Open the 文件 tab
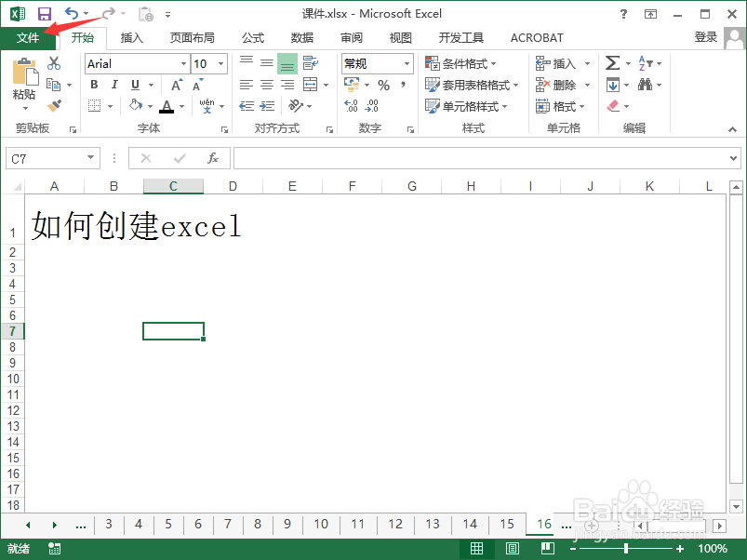The image size is (747, 560). tap(28, 37)
